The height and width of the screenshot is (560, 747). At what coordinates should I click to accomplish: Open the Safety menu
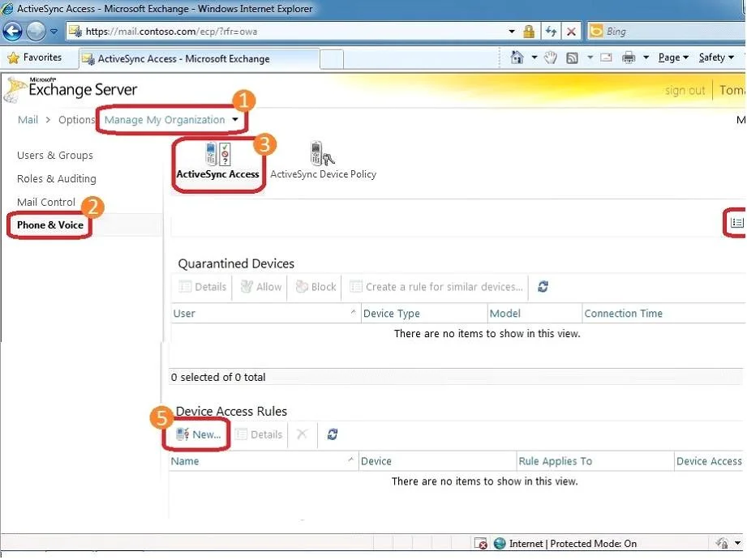pyautogui.click(x=716, y=58)
